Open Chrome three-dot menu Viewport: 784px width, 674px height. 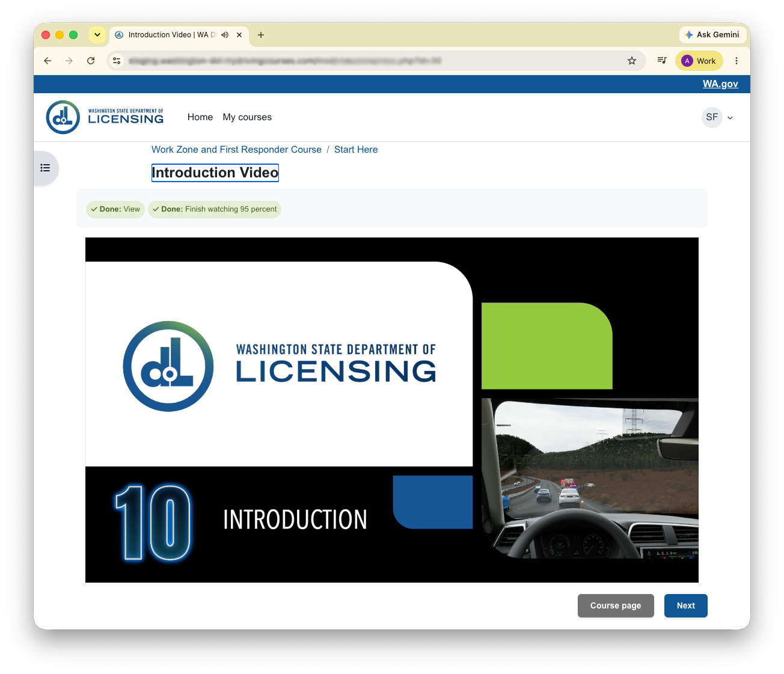pos(737,61)
